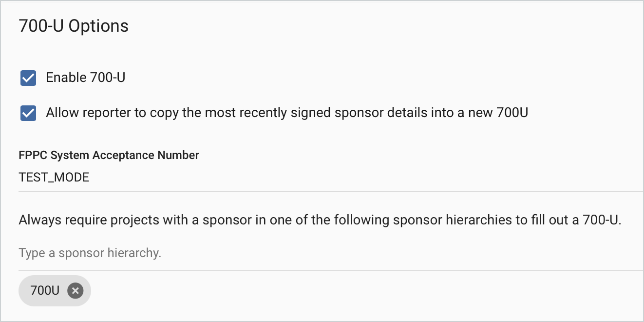This screenshot has height=322, width=644.
Task: Click the TEST_MODE acceptance number field
Action: click(331, 178)
